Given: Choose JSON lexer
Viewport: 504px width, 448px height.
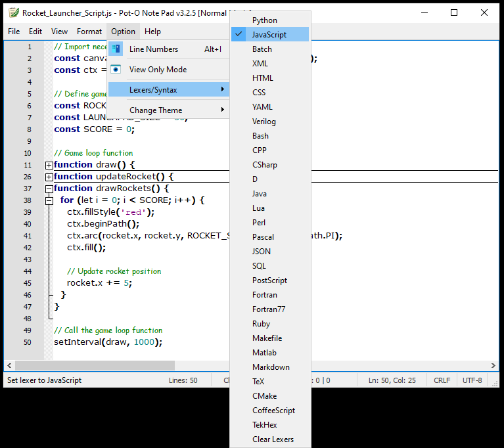Looking at the screenshot, I should pos(270,252).
